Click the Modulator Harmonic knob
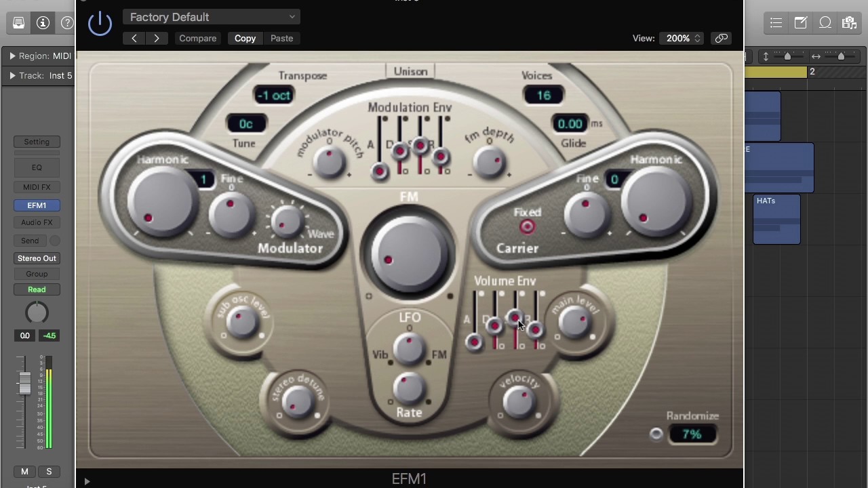868x488 pixels. click(x=163, y=202)
